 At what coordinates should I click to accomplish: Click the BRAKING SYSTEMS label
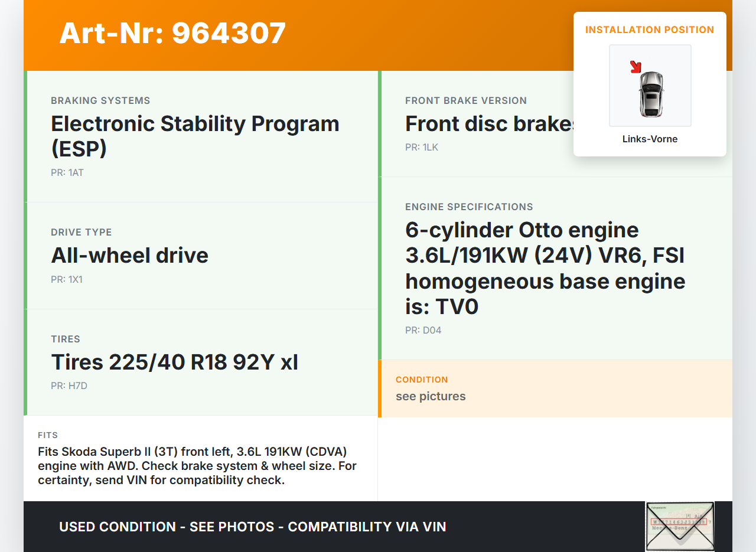click(x=100, y=100)
